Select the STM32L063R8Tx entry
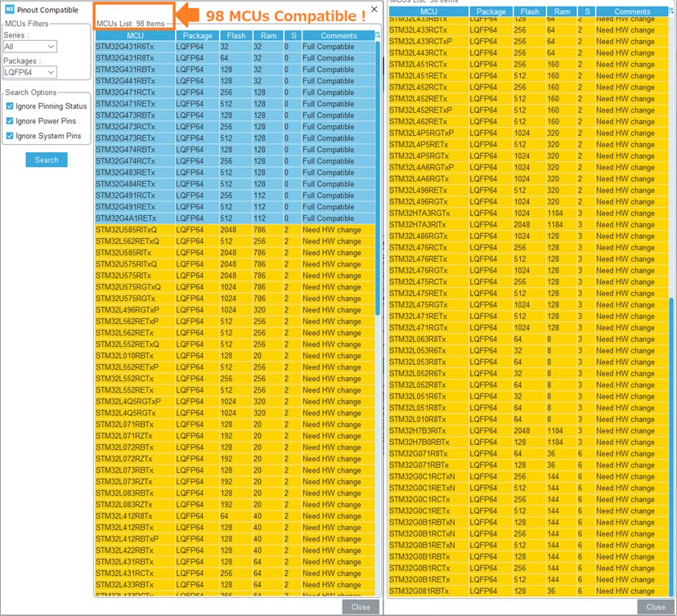 [528, 339]
